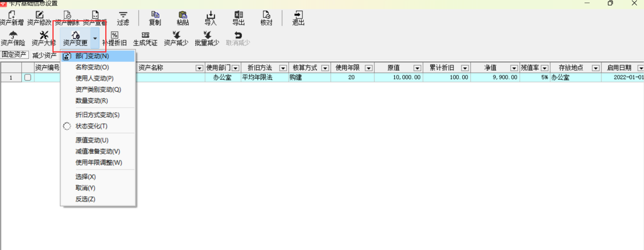Tick the row 1 checkbox
644x250 pixels.
(28, 77)
